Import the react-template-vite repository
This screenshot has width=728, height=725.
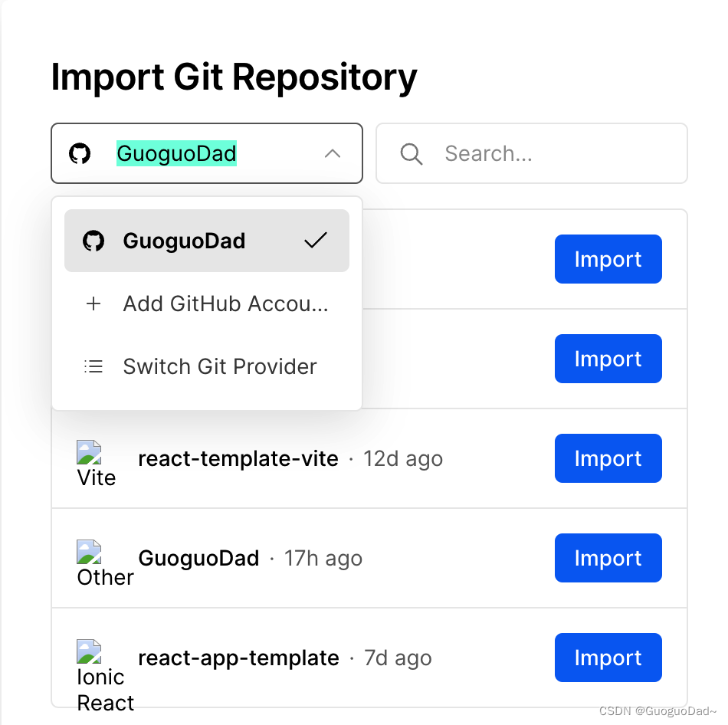coord(608,458)
